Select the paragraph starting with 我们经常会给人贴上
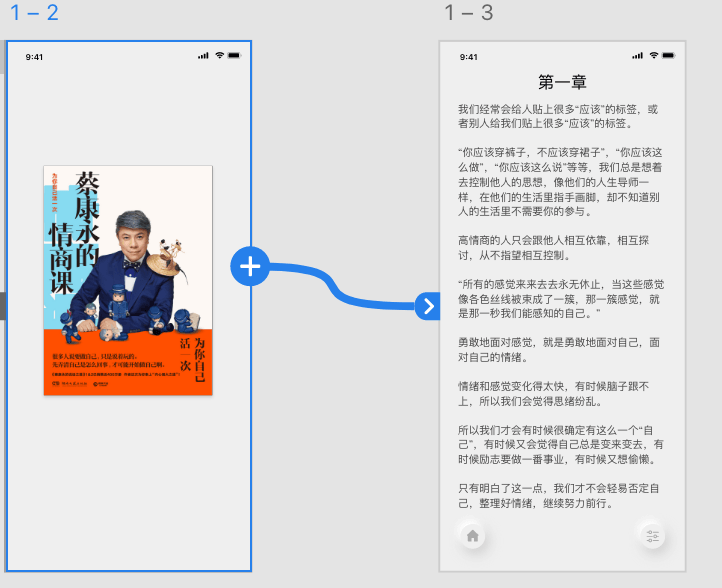The width and height of the screenshot is (722, 588). click(x=558, y=116)
